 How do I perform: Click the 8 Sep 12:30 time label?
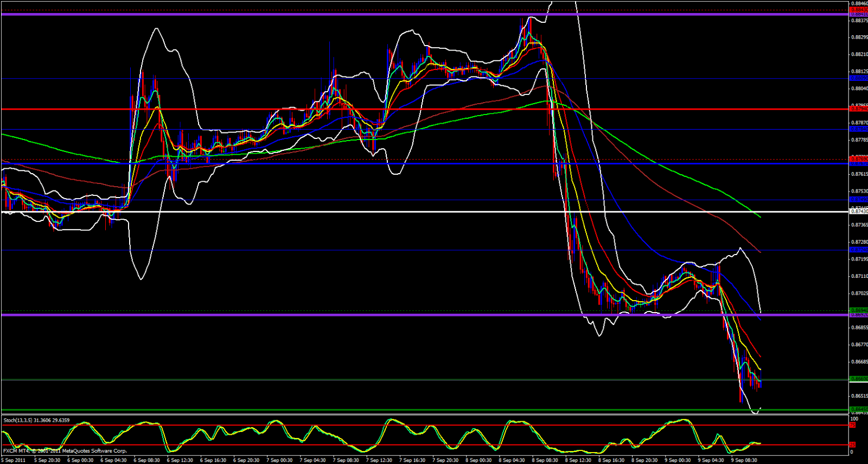[x=578, y=460]
